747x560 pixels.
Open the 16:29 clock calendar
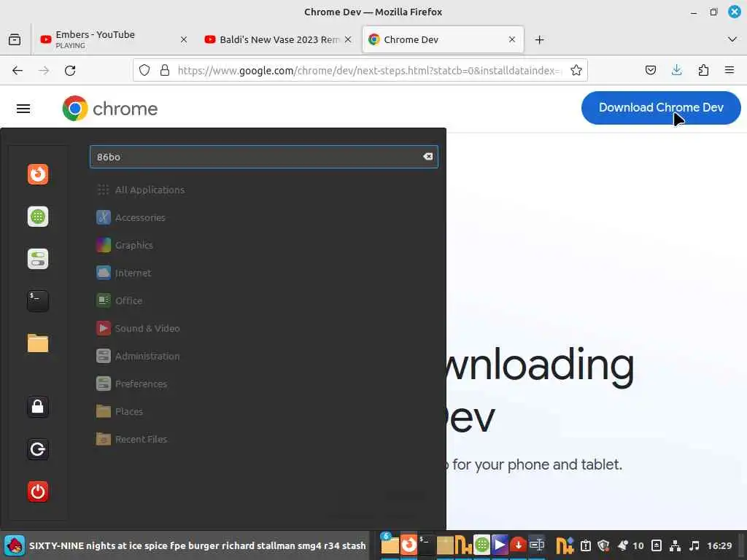coord(719,545)
